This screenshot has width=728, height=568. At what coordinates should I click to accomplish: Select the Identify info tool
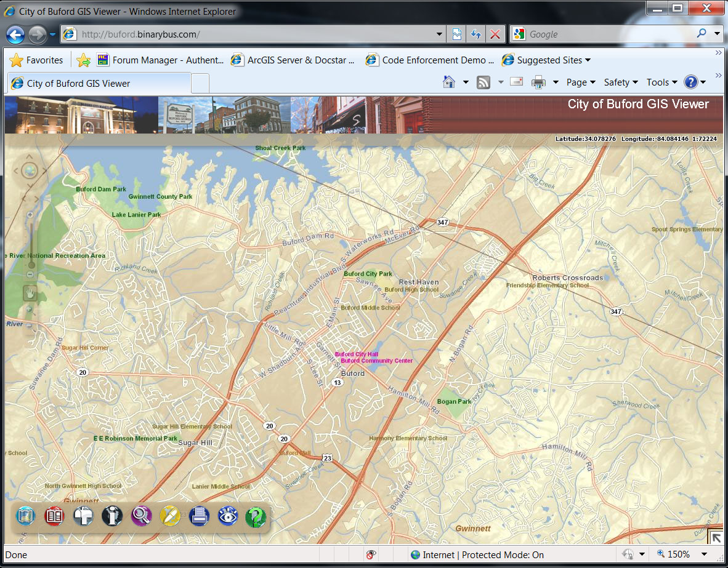pos(112,517)
